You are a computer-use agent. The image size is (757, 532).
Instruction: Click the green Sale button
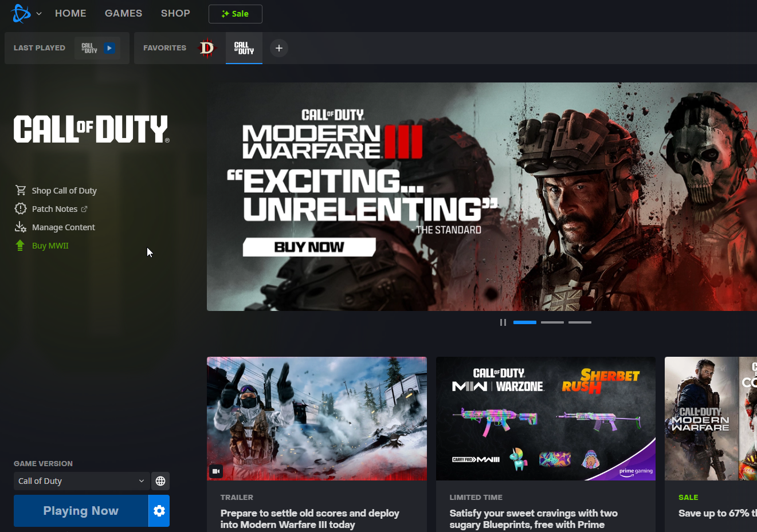point(236,14)
